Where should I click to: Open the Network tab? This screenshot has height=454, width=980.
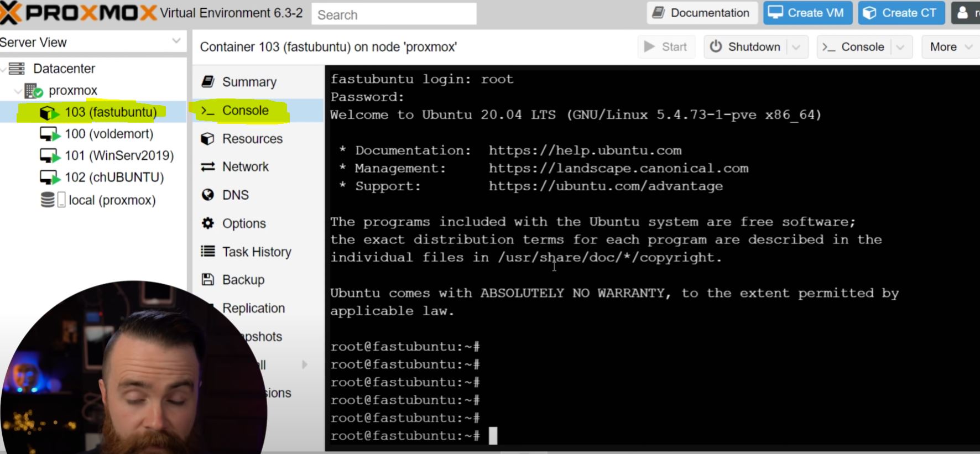click(258, 167)
